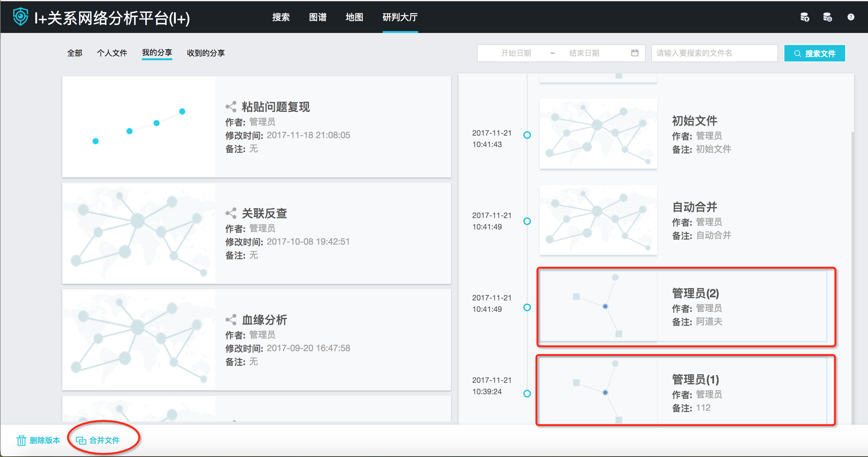
Task: Select thumbnail of 管理员(1) version
Action: pos(598,391)
